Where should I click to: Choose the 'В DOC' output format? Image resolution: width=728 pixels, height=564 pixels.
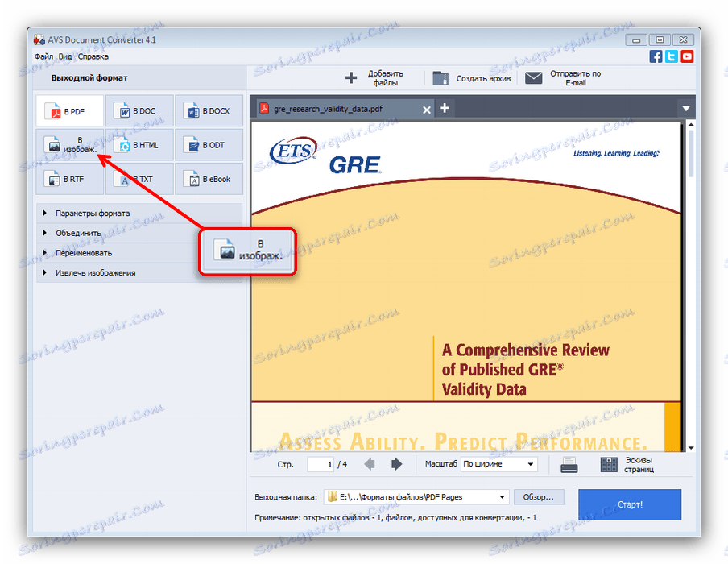[x=139, y=111]
